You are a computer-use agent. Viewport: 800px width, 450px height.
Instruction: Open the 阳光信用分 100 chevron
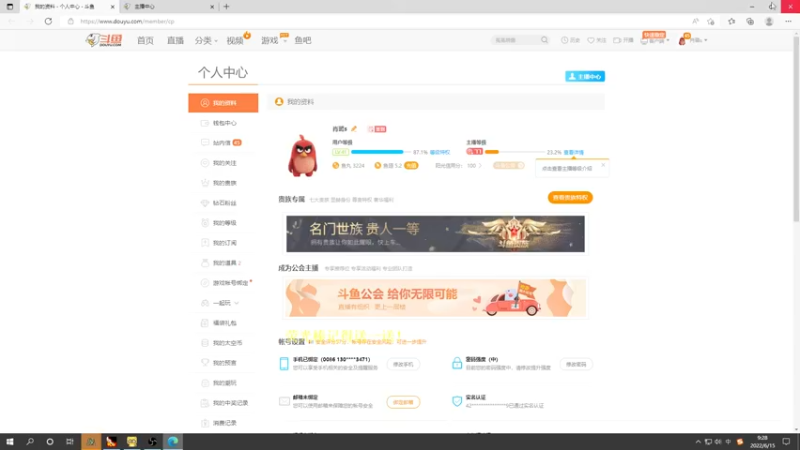(480, 166)
